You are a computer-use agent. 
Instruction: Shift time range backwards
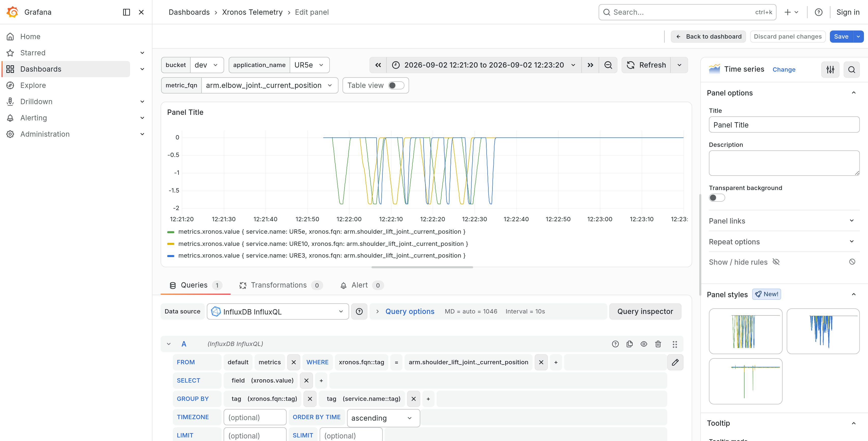click(x=378, y=65)
